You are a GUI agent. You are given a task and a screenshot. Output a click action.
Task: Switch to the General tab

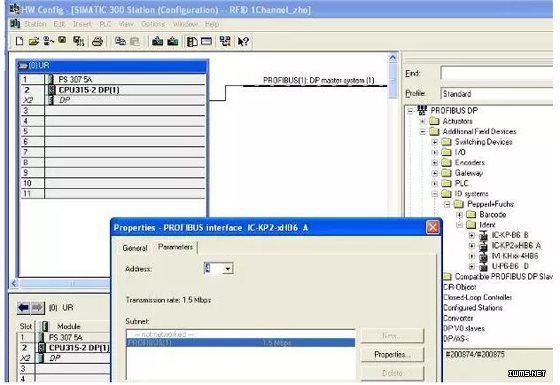[135, 248]
